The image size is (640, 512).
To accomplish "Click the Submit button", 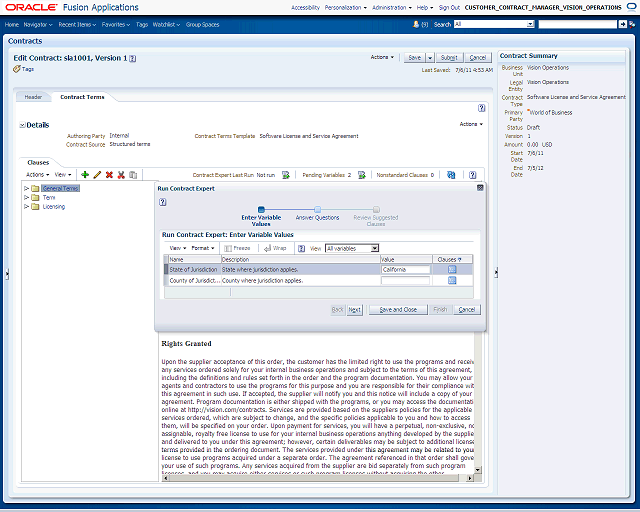I will coord(449,58).
